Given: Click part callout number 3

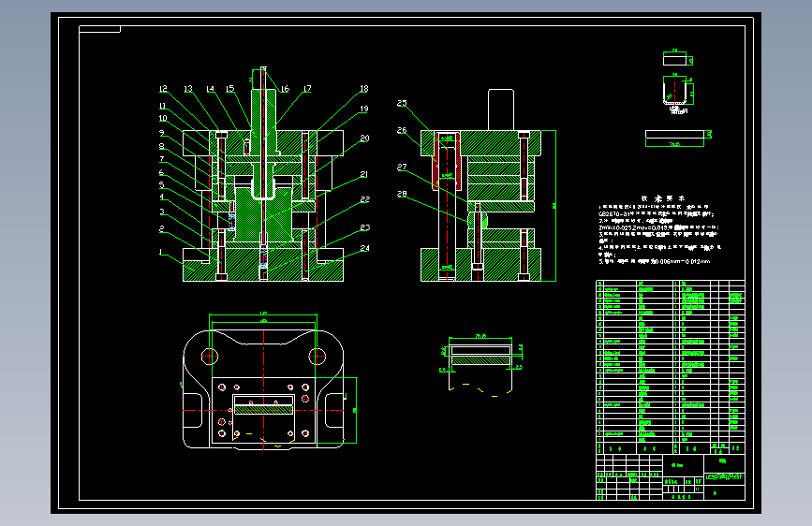Looking at the screenshot, I should point(162,212).
